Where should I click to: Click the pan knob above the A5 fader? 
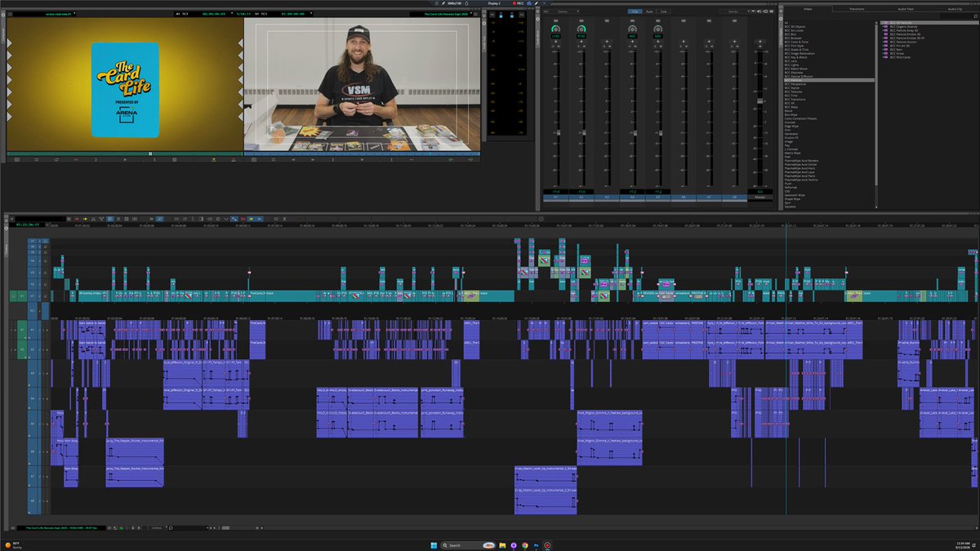point(658,29)
